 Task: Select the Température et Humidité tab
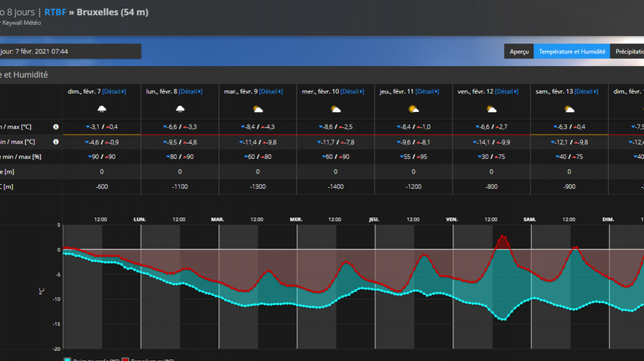pos(571,52)
